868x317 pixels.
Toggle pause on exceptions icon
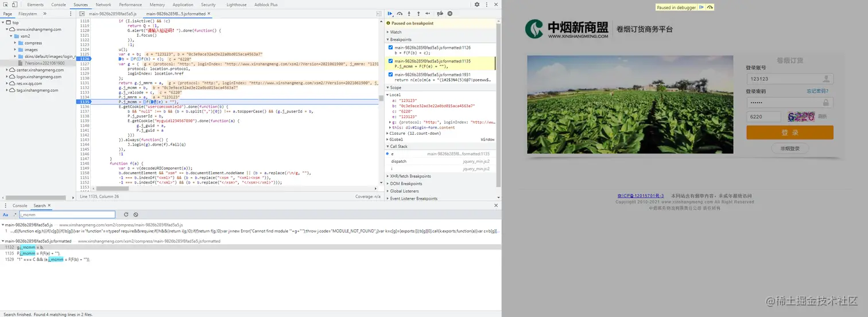[x=449, y=13]
